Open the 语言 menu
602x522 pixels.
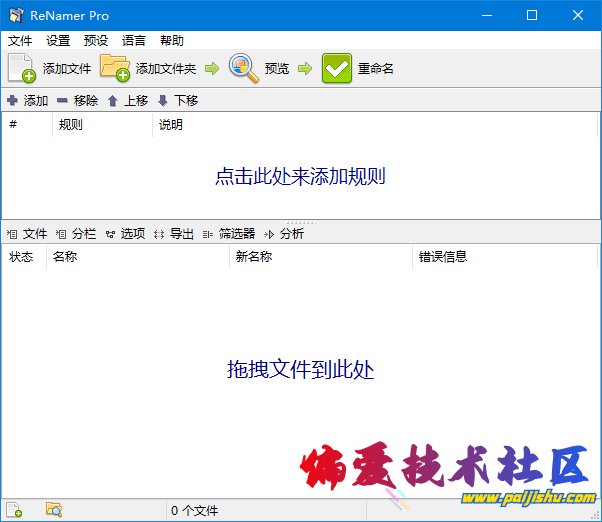pyautogui.click(x=134, y=40)
